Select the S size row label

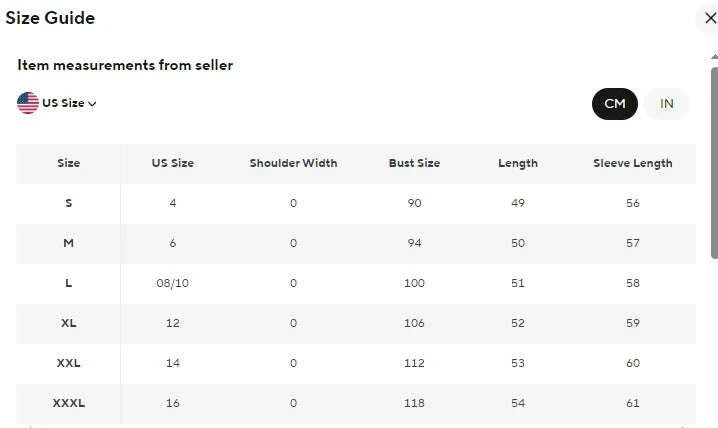[x=69, y=203]
